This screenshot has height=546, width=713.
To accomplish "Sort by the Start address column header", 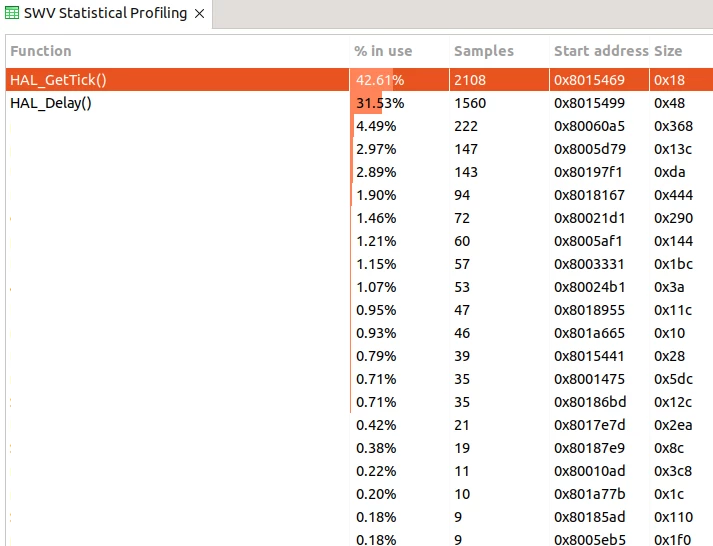I will coord(601,51).
